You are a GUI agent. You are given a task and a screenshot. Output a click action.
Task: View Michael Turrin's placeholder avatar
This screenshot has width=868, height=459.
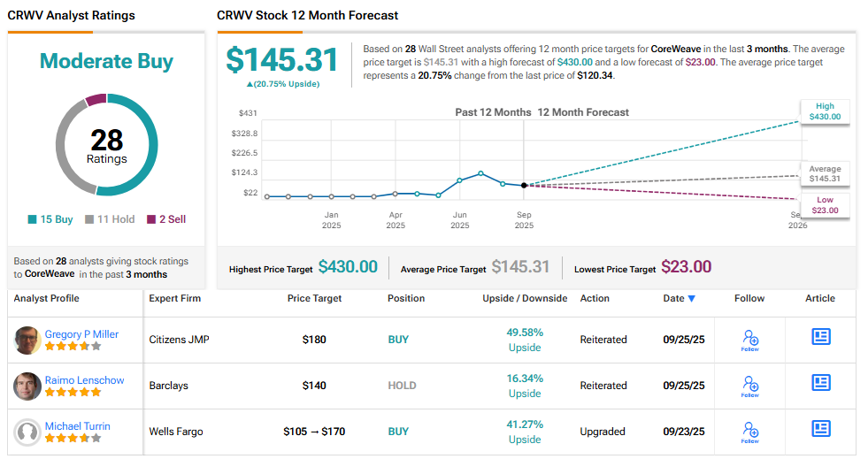[27, 432]
